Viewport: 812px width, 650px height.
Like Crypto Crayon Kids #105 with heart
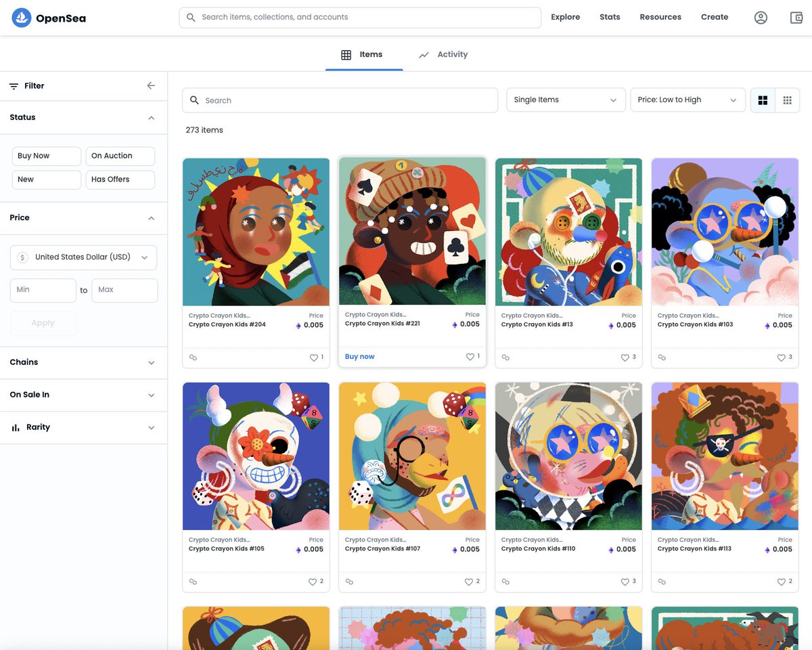pos(313,582)
